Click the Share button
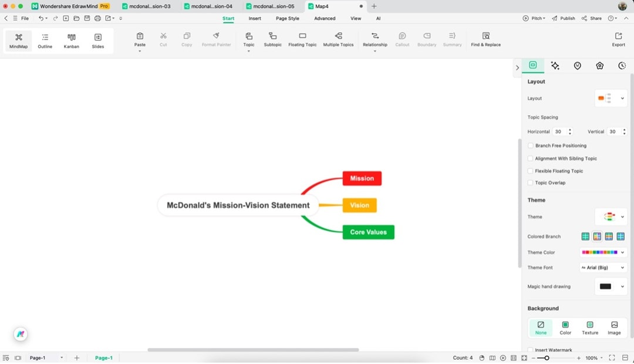The height and width of the screenshot is (364, 634). 592,18
